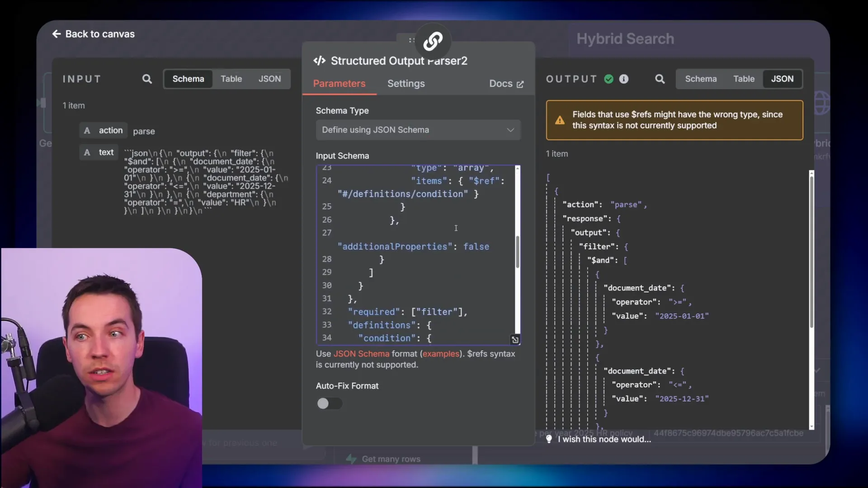Click the text field type icon
This screenshot has height=488, width=868.
coord(87,153)
